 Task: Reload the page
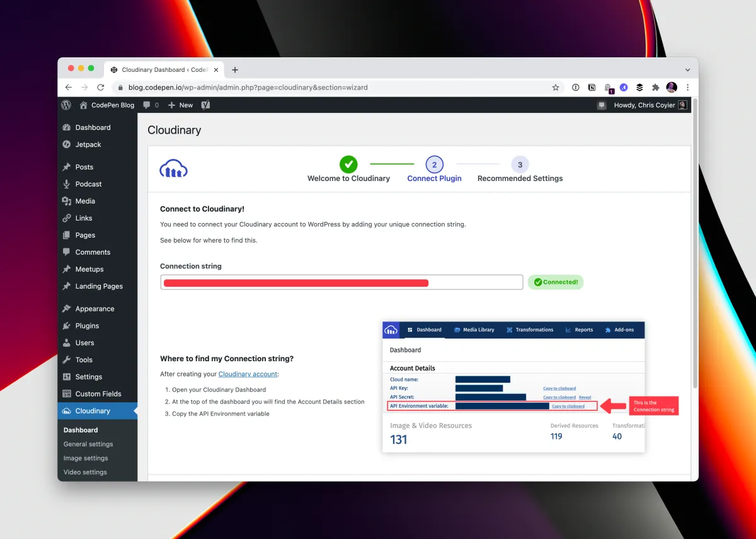[100, 88]
